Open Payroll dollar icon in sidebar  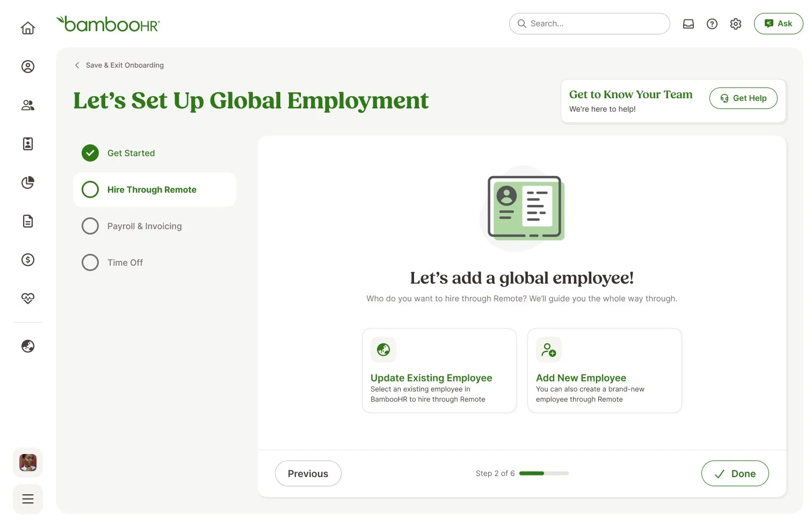pyautogui.click(x=28, y=260)
